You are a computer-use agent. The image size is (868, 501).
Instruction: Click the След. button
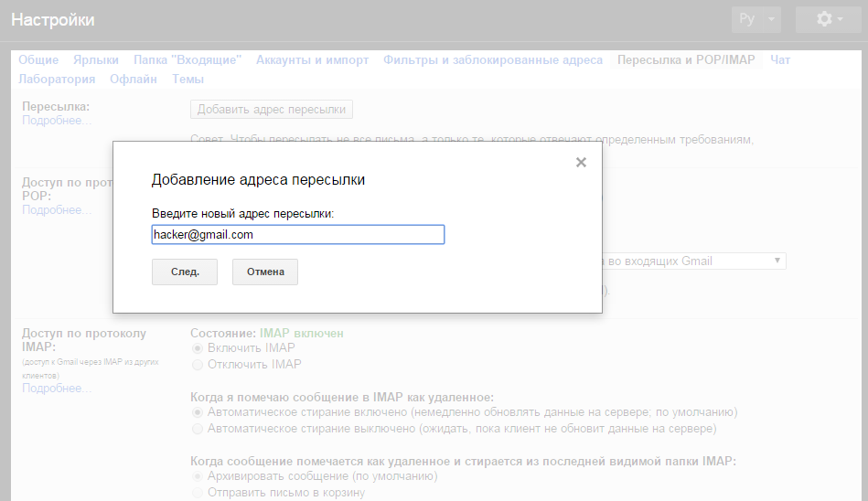click(185, 272)
